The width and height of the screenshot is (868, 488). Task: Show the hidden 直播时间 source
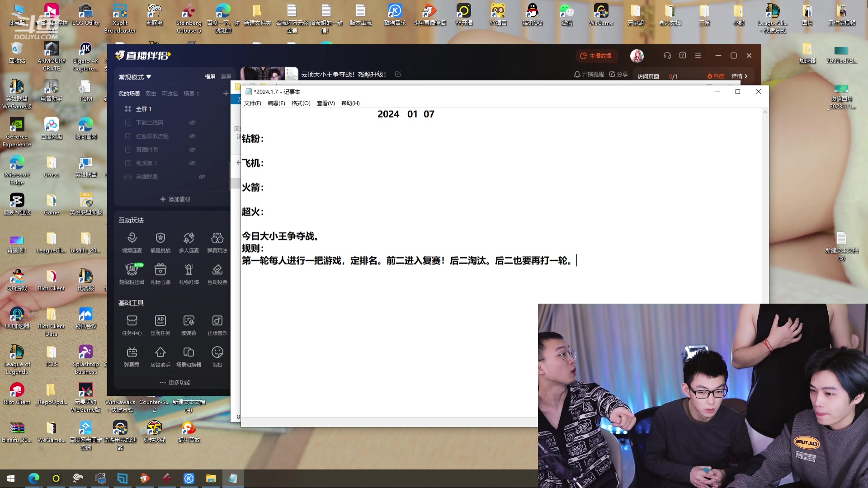(x=192, y=150)
